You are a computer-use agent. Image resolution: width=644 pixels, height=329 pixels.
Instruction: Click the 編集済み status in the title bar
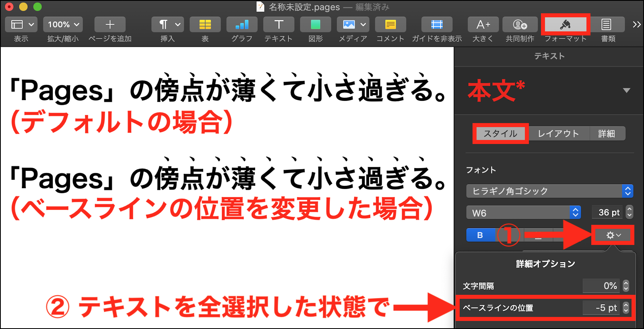coord(372,7)
